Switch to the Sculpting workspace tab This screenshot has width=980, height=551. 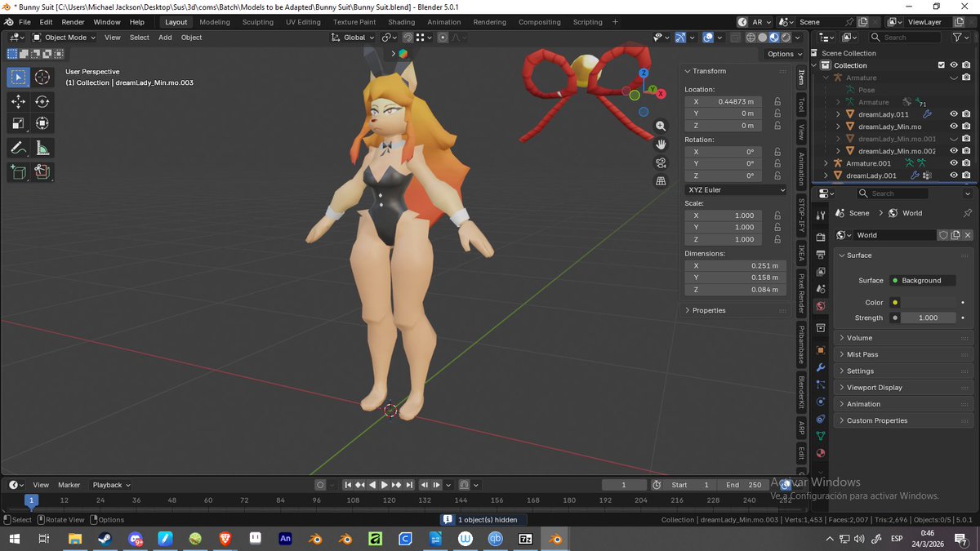click(258, 22)
